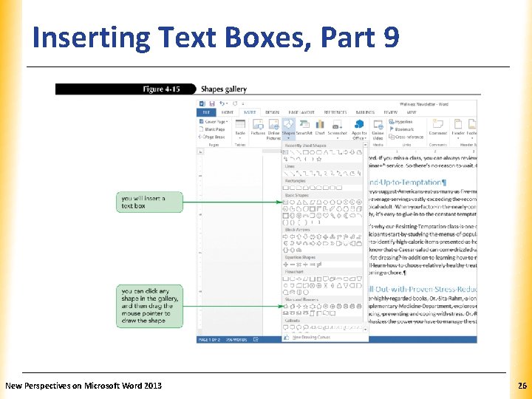Click the Save icon in the quick access toolbar
Image resolution: width=532 pixels, height=399 pixels.
coord(212,103)
